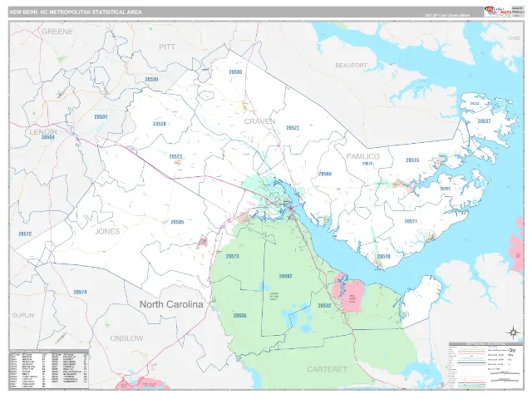Click ZIP code 28523 label
This screenshot has width=532, height=399.
point(175,156)
